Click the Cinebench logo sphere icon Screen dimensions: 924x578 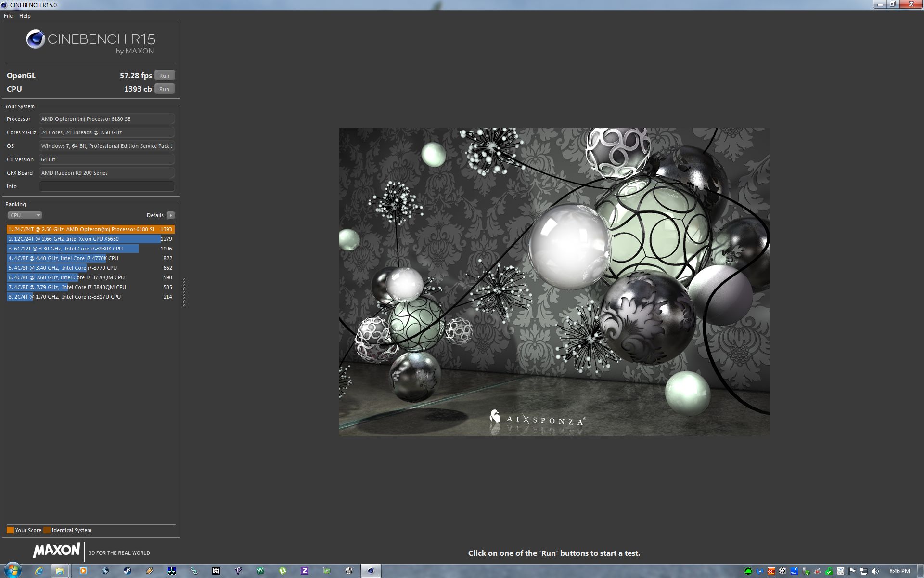click(36, 39)
